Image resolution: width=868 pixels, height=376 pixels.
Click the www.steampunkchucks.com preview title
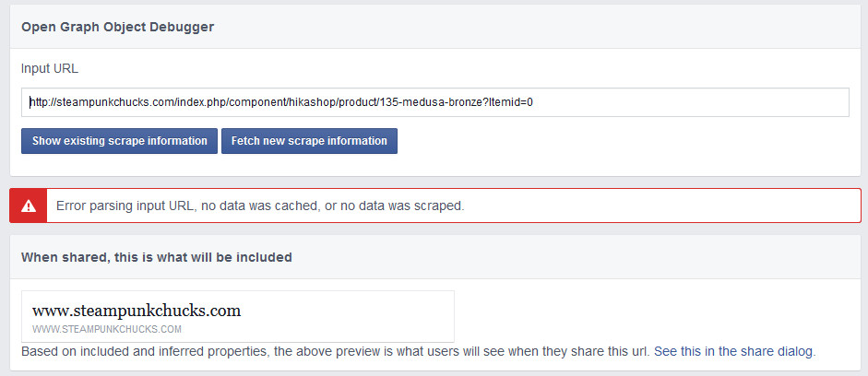point(137,311)
